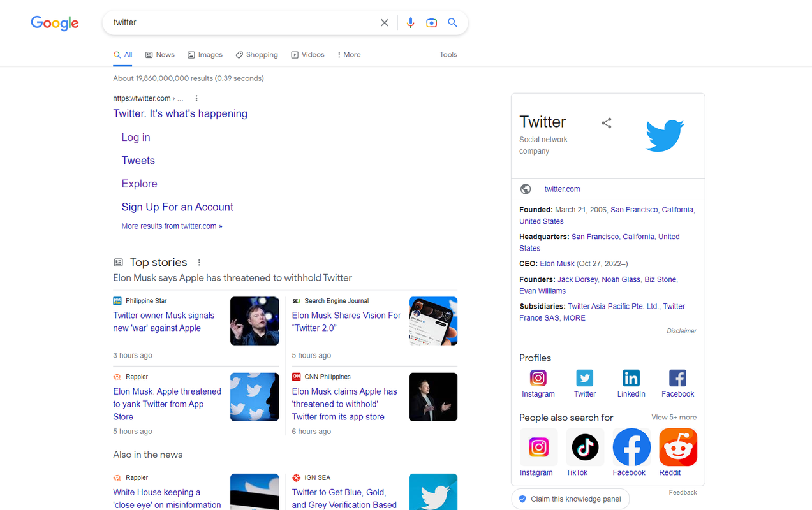This screenshot has height=510, width=812.
Task: Start voice search with microphone icon
Action: [x=410, y=22]
